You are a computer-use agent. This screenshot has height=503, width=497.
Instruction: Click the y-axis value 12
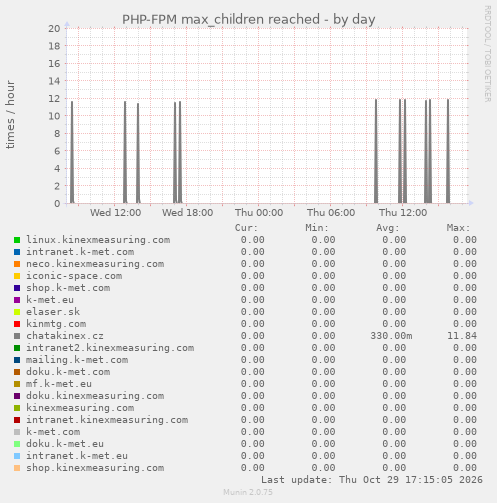tap(54, 99)
